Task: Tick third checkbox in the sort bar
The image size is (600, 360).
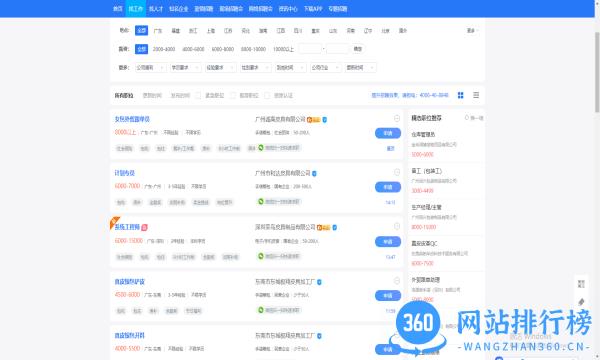Action: (x=267, y=95)
